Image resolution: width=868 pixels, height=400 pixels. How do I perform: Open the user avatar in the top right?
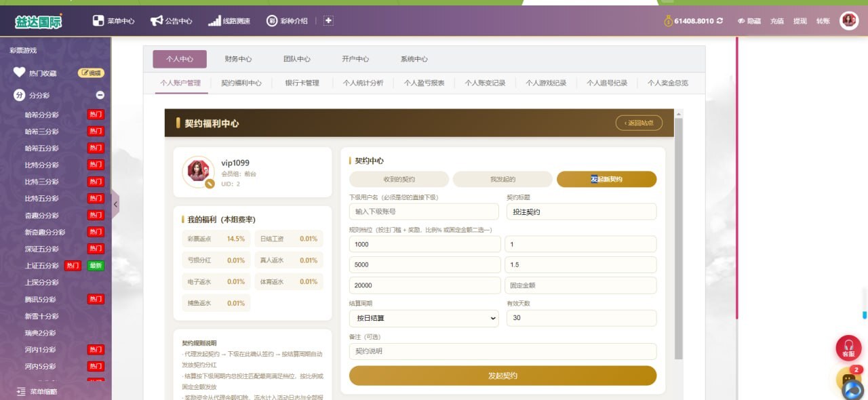click(x=849, y=21)
